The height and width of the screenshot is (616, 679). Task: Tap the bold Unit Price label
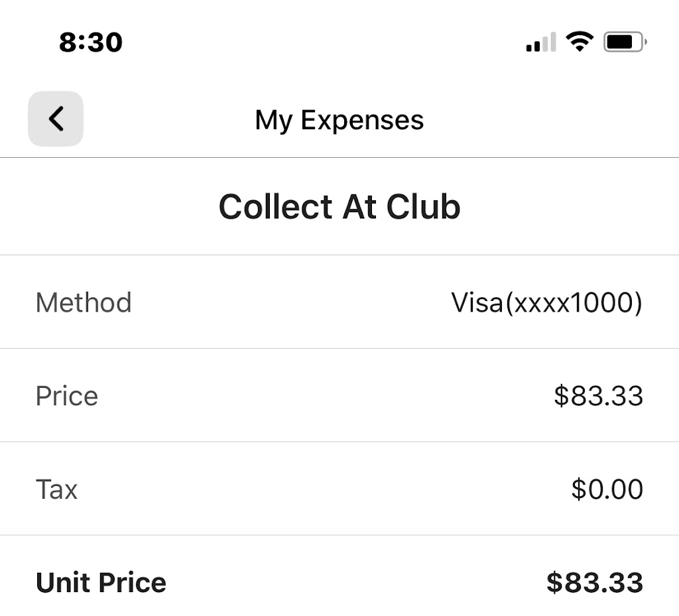(x=101, y=583)
